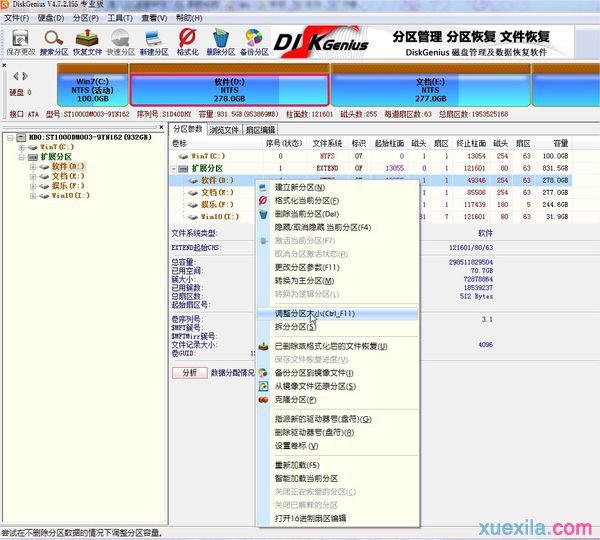This screenshot has height=540, width=600.
Task: Choose 拆分分区(S) menu entry
Action: pyautogui.click(x=338, y=327)
